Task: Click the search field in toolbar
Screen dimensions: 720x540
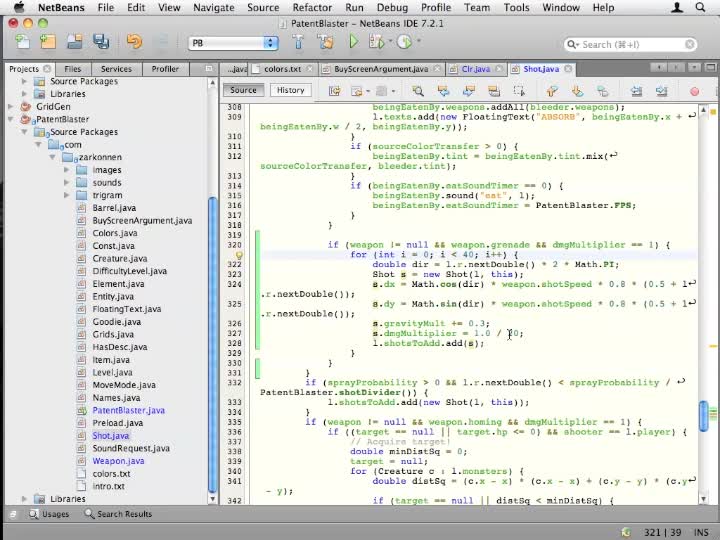Action: coord(630,45)
